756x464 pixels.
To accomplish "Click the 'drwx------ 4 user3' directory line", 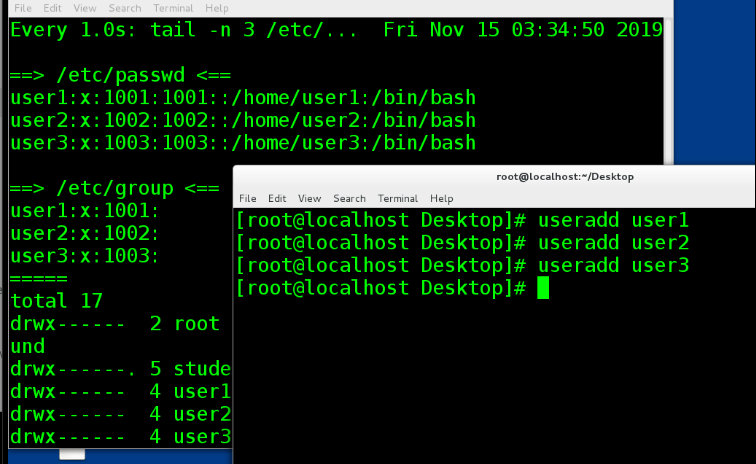I will pos(121,437).
